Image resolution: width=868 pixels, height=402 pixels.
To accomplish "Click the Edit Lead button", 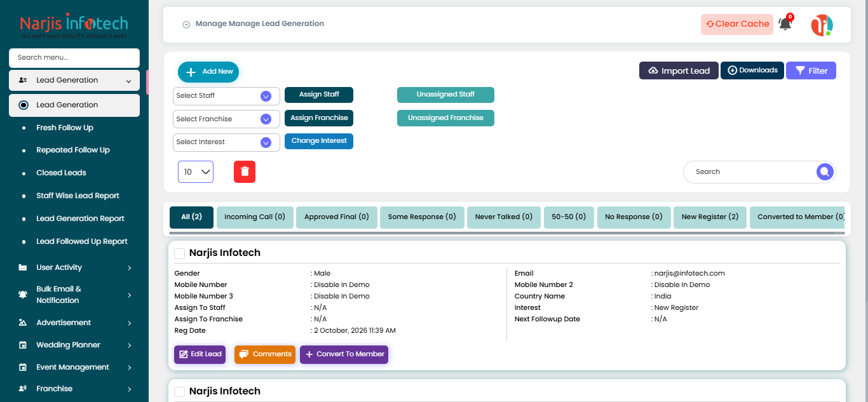I will pyautogui.click(x=200, y=354).
